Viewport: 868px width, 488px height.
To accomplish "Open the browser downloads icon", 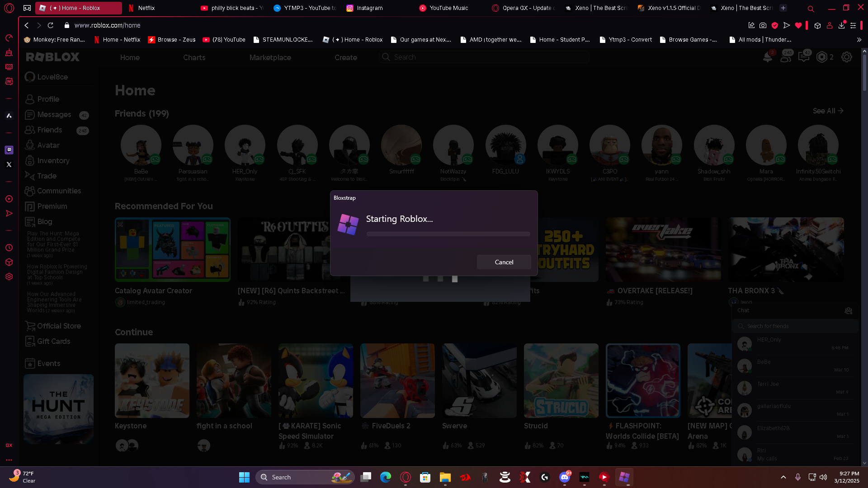I will coord(841,25).
